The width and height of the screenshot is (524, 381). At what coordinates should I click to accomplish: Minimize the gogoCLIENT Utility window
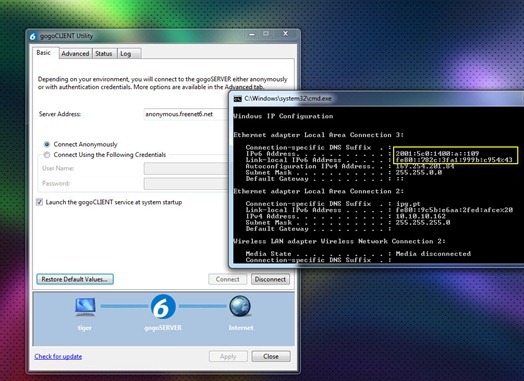[x=252, y=34]
